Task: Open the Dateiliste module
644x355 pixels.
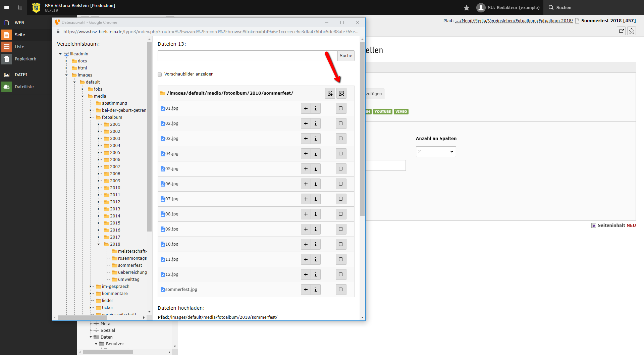Action: [24, 87]
